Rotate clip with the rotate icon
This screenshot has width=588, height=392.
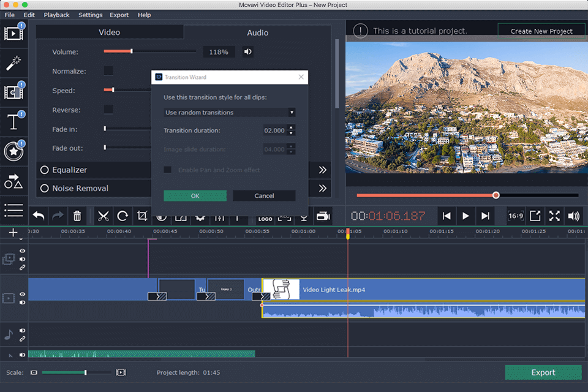pyautogui.click(x=123, y=216)
